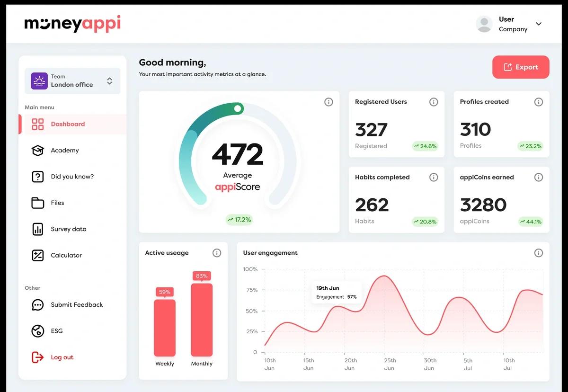Expand the London office team selector
Screen dimensions: 568x392
(109, 81)
